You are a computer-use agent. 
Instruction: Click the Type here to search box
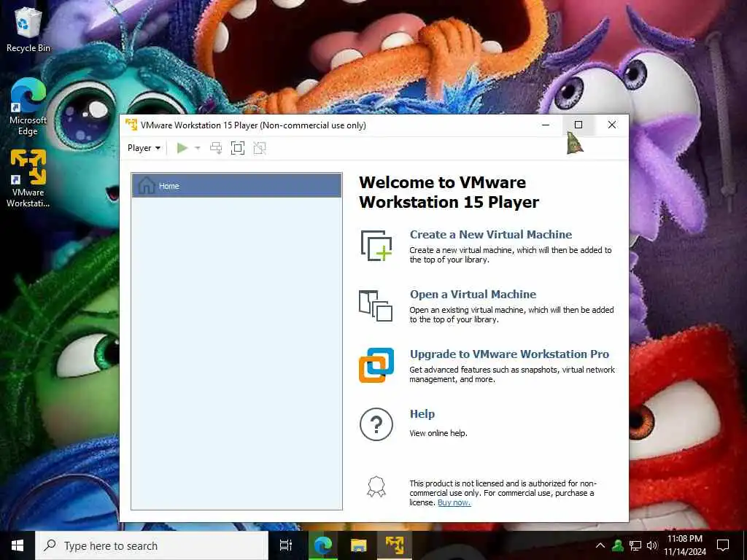pos(152,545)
